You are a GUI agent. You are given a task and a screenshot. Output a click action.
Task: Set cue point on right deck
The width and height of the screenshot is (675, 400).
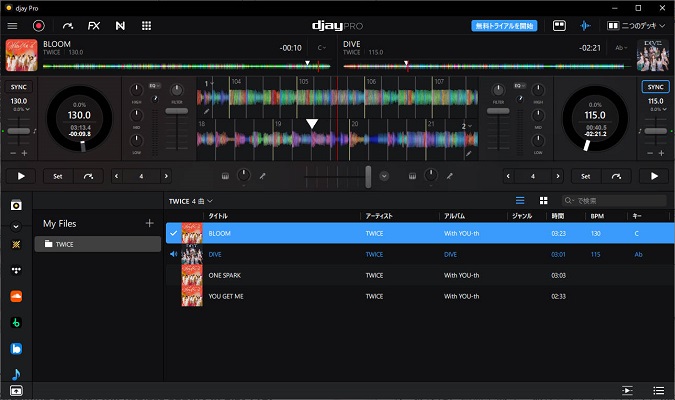(x=585, y=176)
